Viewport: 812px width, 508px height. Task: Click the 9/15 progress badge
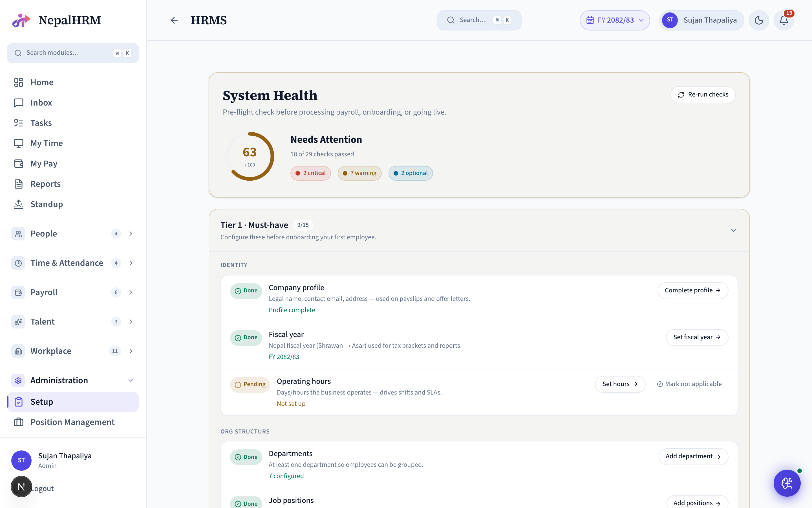click(x=303, y=225)
